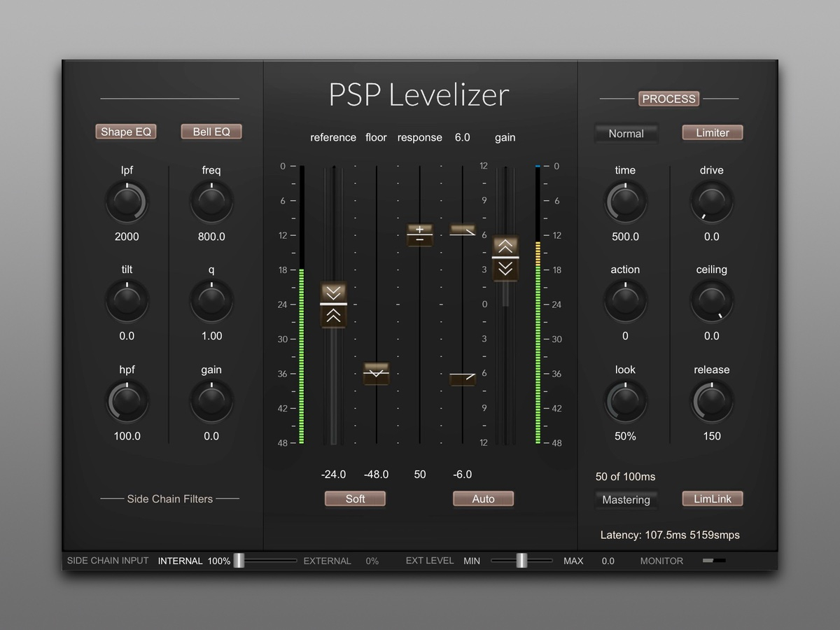Click the look knob

(626, 401)
